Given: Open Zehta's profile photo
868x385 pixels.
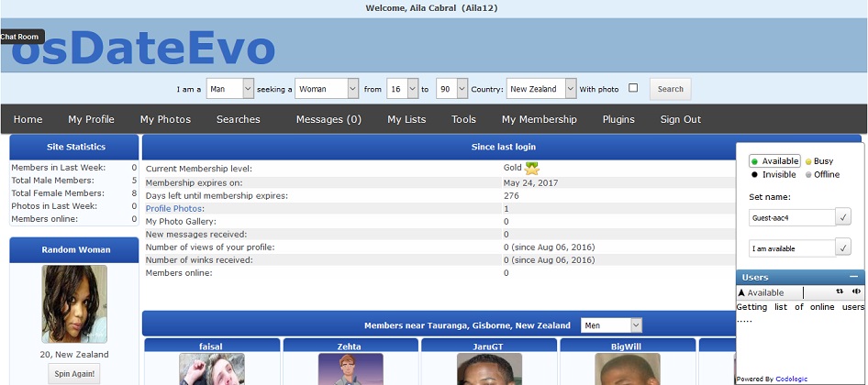Looking at the screenshot, I should pyautogui.click(x=351, y=368).
